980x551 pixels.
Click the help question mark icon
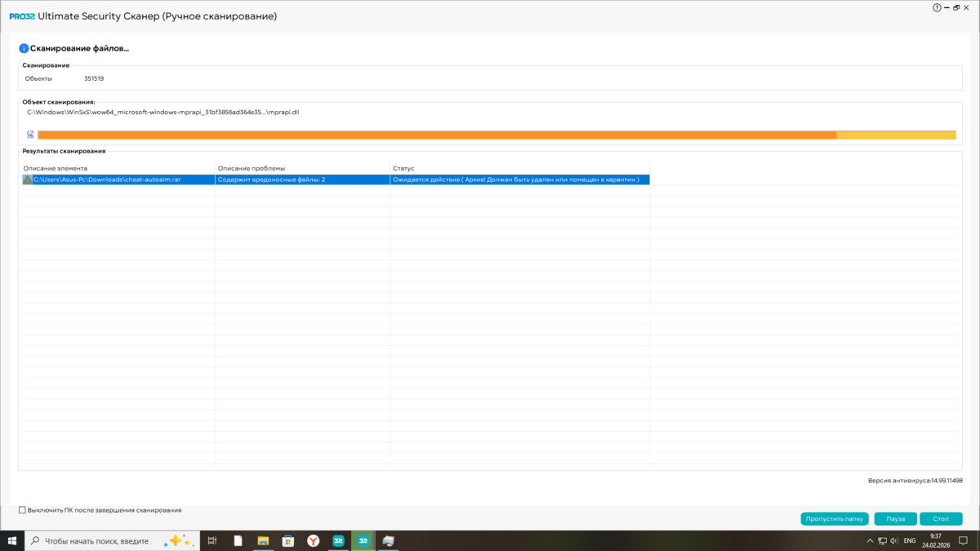(x=937, y=8)
